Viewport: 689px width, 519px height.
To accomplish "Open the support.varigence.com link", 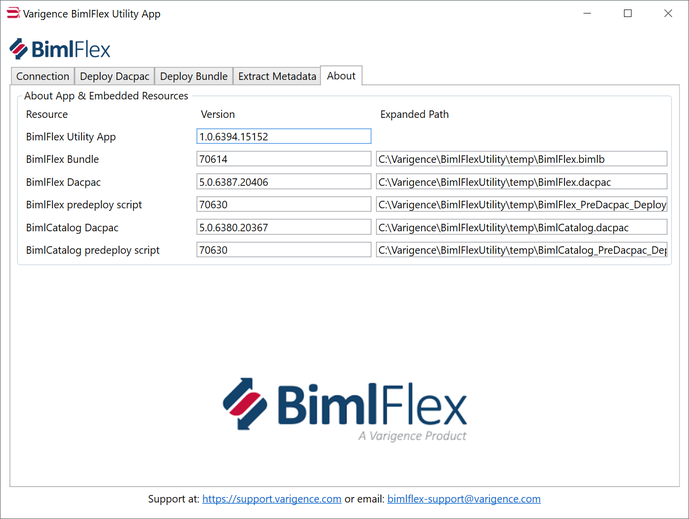I will coord(272,499).
